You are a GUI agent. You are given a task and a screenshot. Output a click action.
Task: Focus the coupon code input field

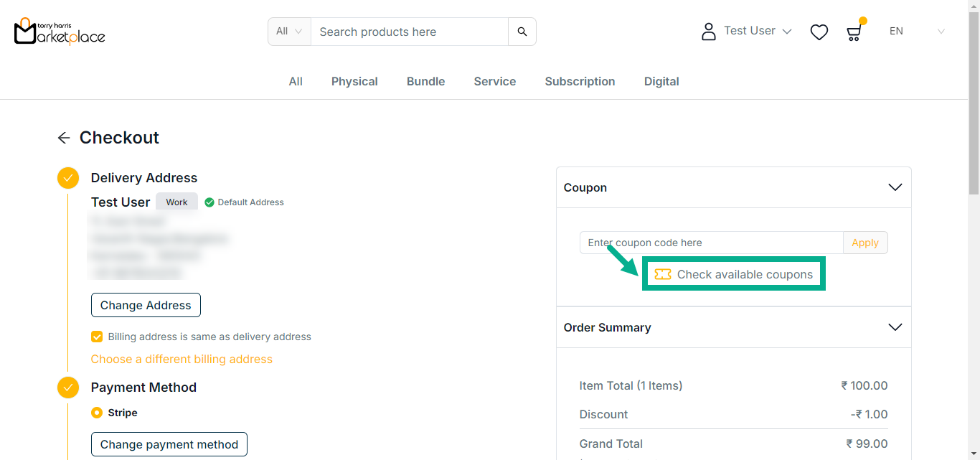710,243
